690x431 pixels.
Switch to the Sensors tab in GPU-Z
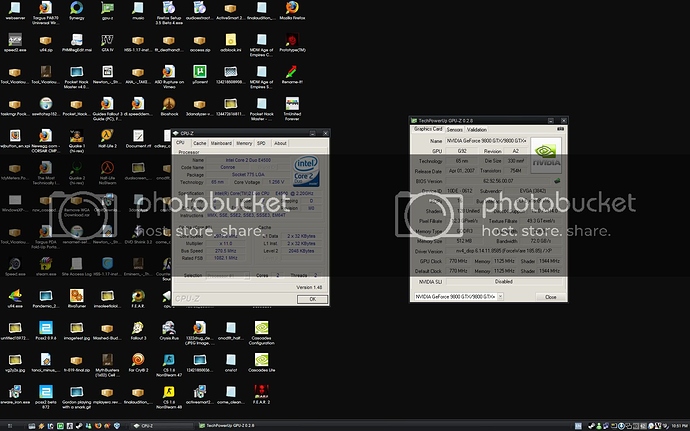tap(455, 129)
